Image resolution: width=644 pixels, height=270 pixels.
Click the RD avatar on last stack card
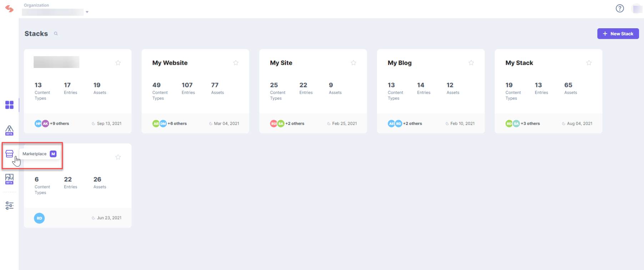pos(39,218)
